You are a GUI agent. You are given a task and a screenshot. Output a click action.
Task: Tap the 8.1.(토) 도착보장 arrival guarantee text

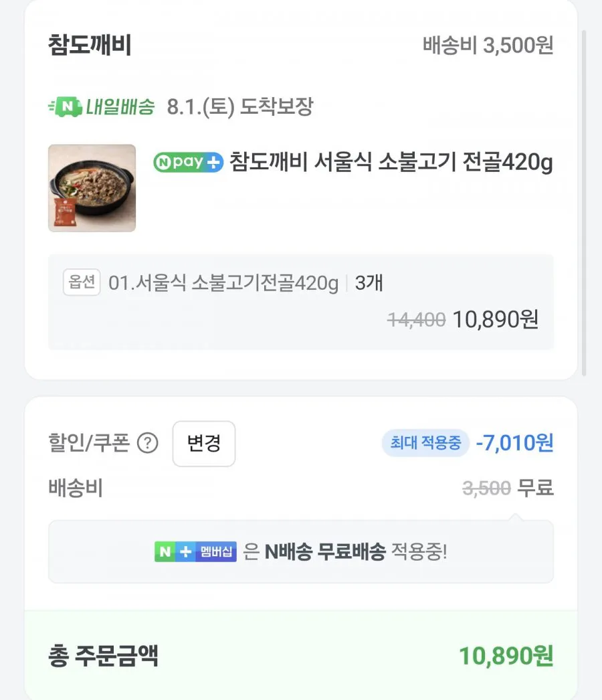240,107
